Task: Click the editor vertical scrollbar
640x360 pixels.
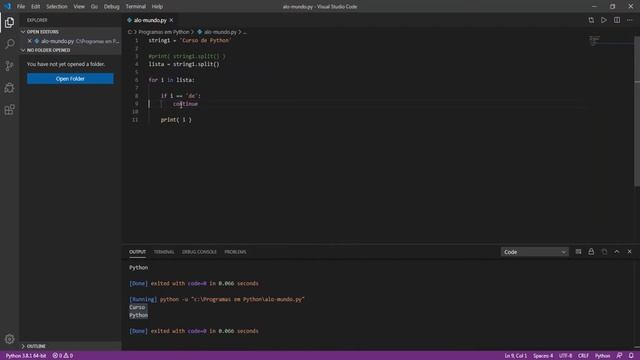Action: 637,111
